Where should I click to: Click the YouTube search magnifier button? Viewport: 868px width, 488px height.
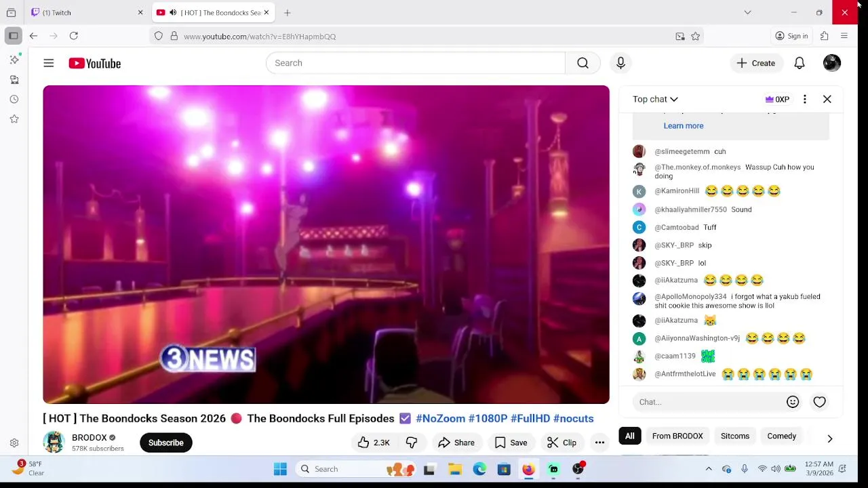point(583,63)
